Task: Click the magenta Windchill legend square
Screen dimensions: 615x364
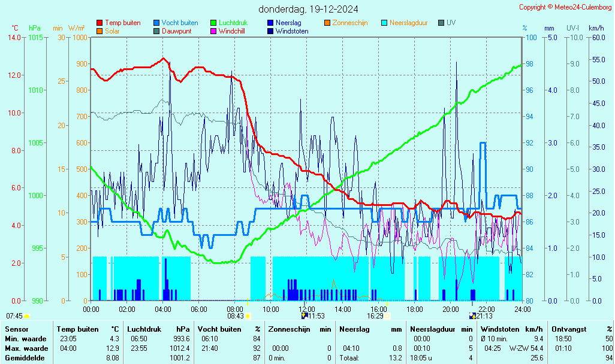Action: 213,31
